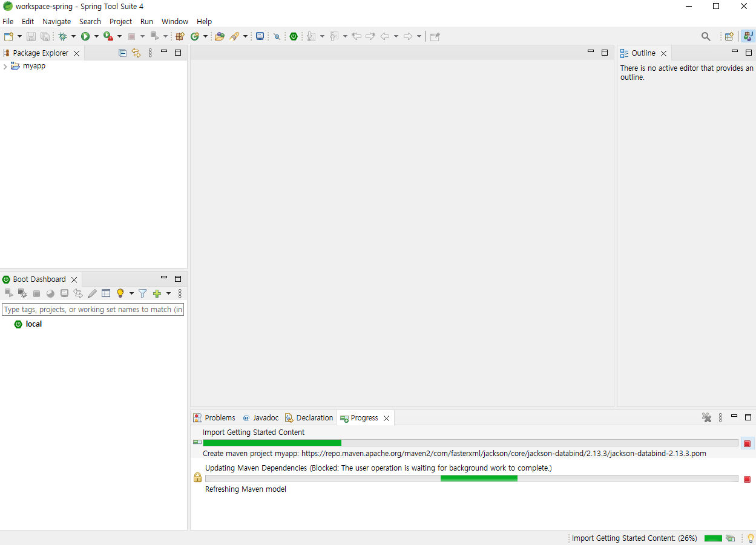Click the Skip All Breakpoints icon

277,36
